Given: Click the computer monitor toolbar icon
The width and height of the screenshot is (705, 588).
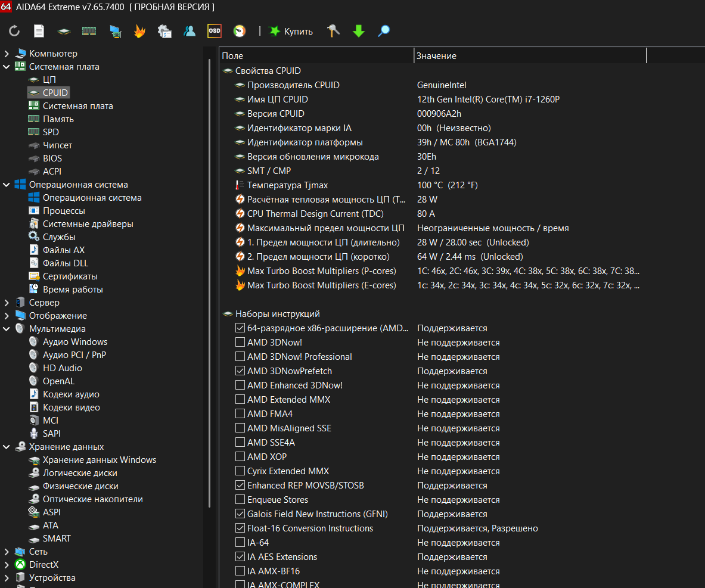Looking at the screenshot, I should coord(115,32).
